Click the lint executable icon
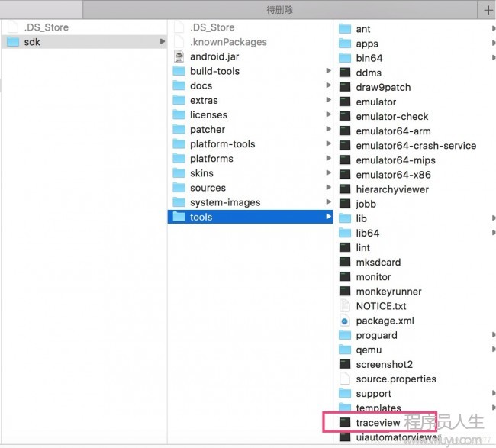 click(x=345, y=247)
